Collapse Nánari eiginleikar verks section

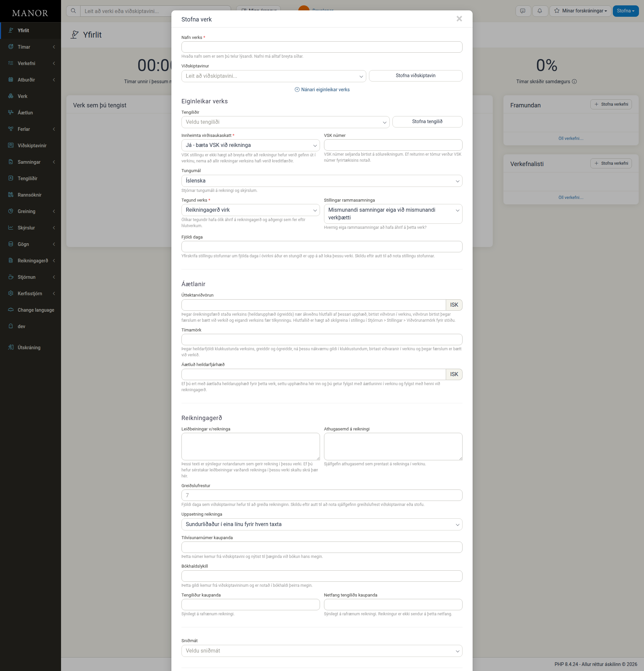click(322, 90)
